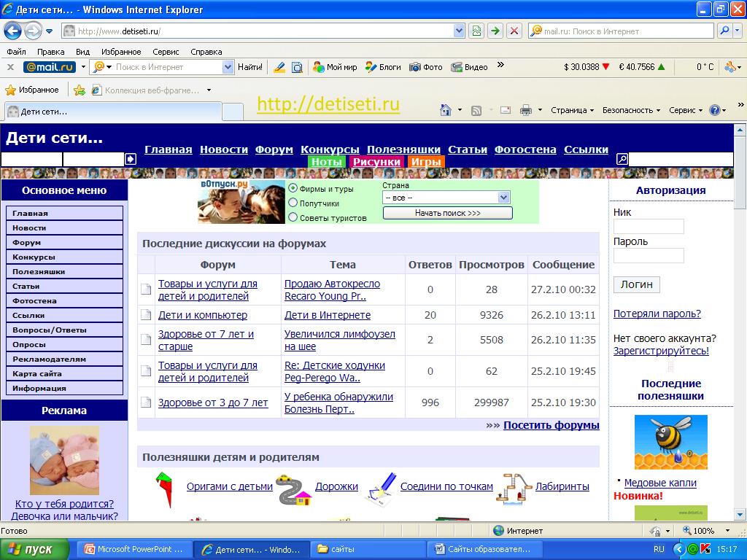Click the site search magnifier icon in header

[622, 159]
